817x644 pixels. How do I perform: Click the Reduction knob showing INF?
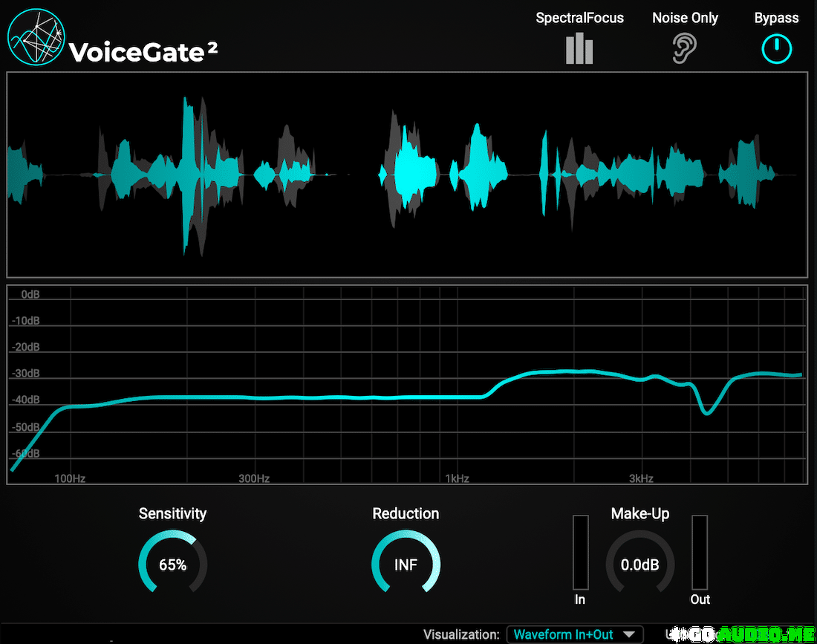[406, 562]
